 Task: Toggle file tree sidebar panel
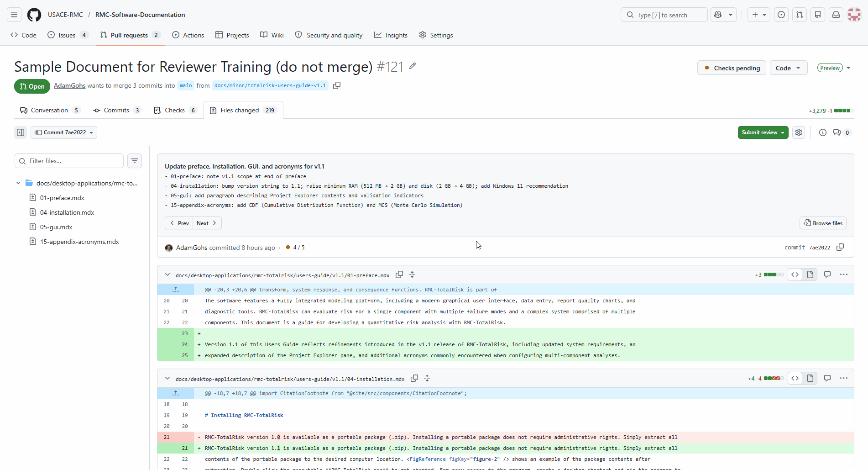point(21,132)
